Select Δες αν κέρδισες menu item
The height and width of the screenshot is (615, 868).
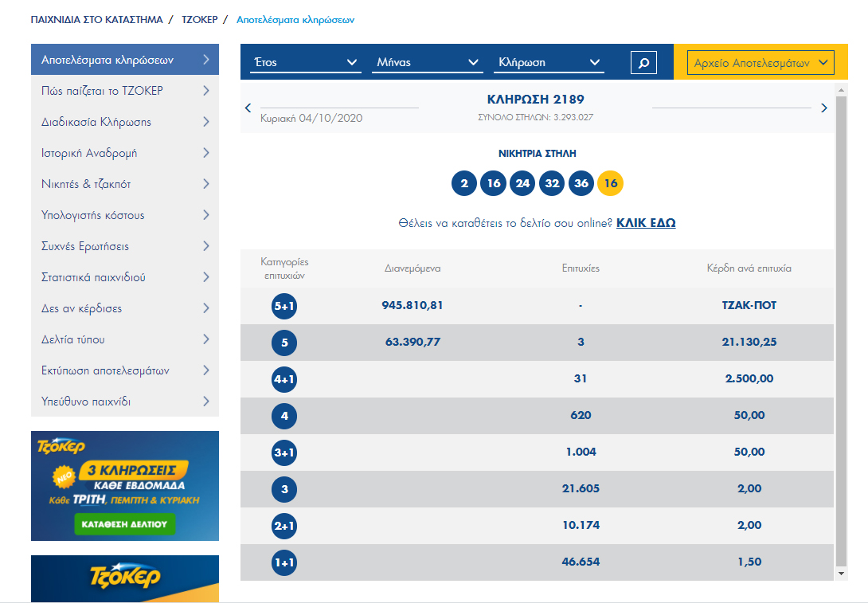pyautogui.click(x=124, y=308)
